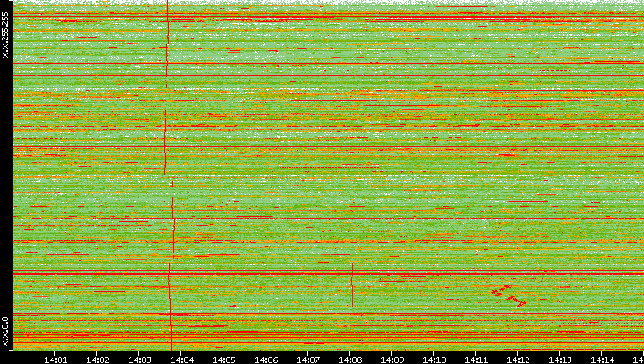The image size is (644, 364).
Task: Click the 14:07 time axis label
Action: (308, 358)
